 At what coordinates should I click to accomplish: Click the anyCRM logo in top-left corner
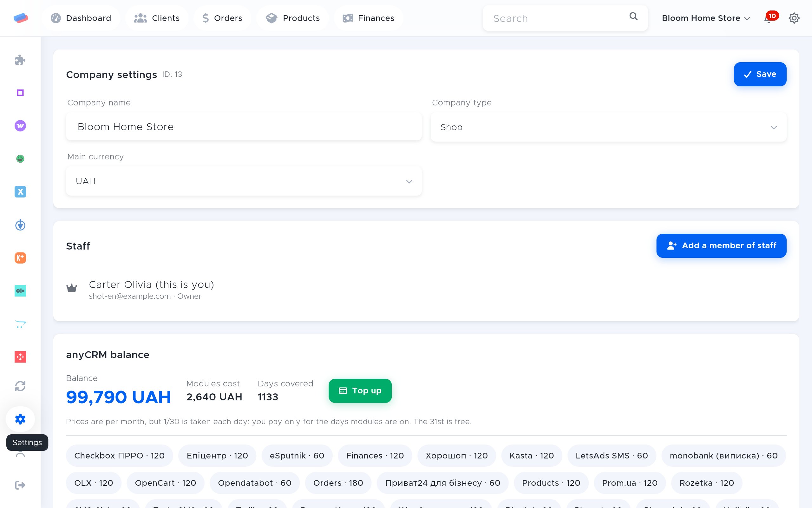(21, 18)
